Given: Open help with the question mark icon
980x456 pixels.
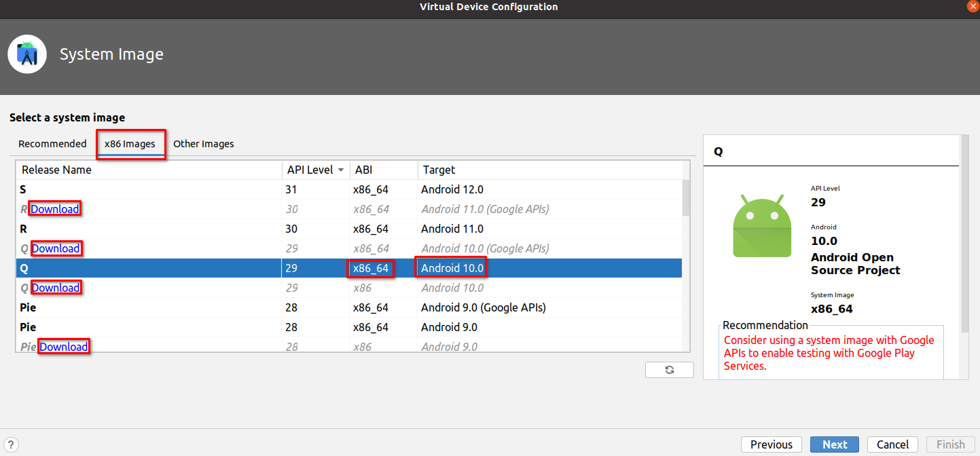Looking at the screenshot, I should pyautogui.click(x=10, y=444).
